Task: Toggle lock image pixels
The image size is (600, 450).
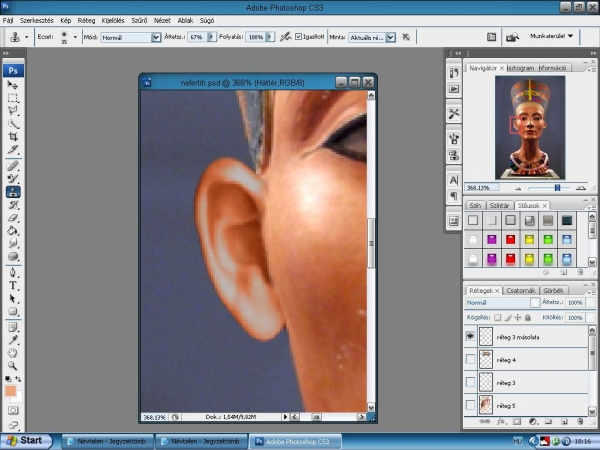Action: (508, 318)
